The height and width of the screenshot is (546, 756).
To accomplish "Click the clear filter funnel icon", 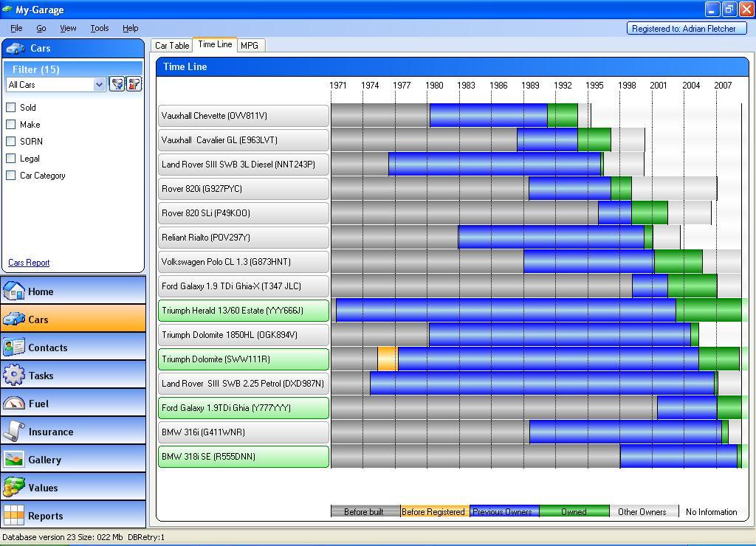I will pyautogui.click(x=134, y=84).
